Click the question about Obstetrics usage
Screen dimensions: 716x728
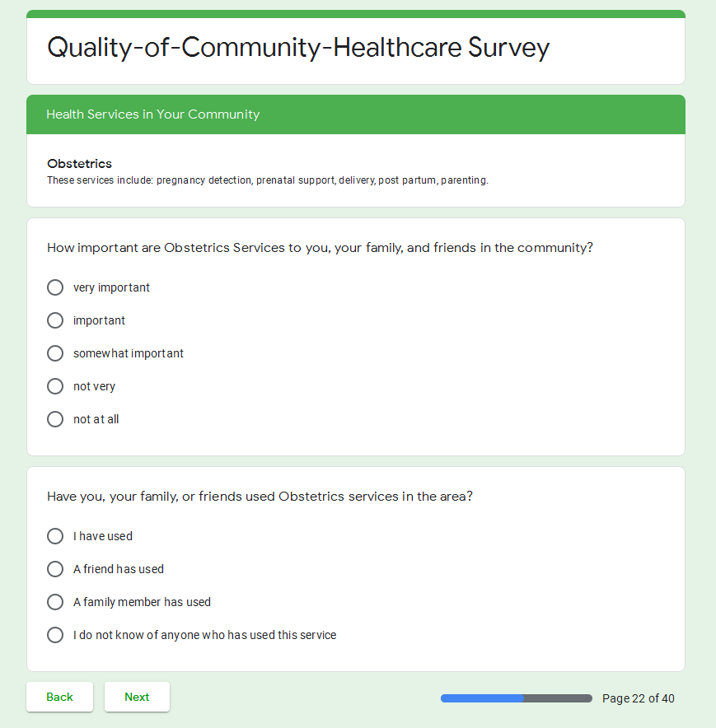(260, 497)
